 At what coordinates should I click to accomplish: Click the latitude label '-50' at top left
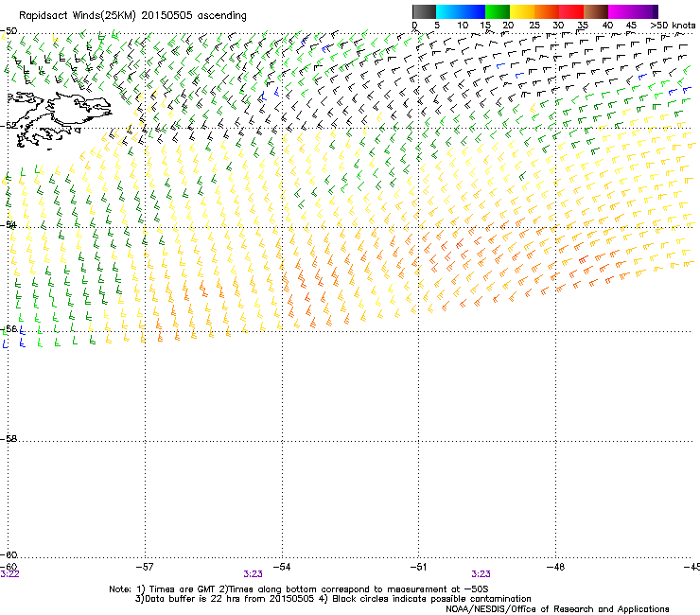click(x=9, y=31)
